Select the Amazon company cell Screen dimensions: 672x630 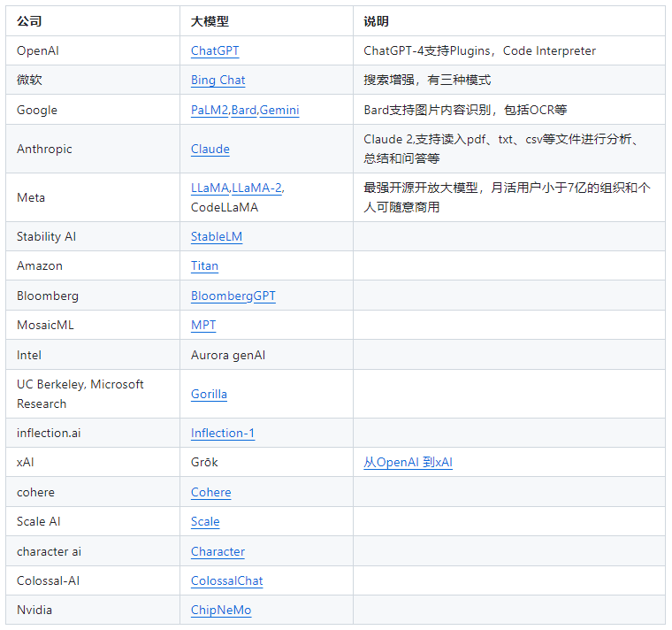click(93, 266)
